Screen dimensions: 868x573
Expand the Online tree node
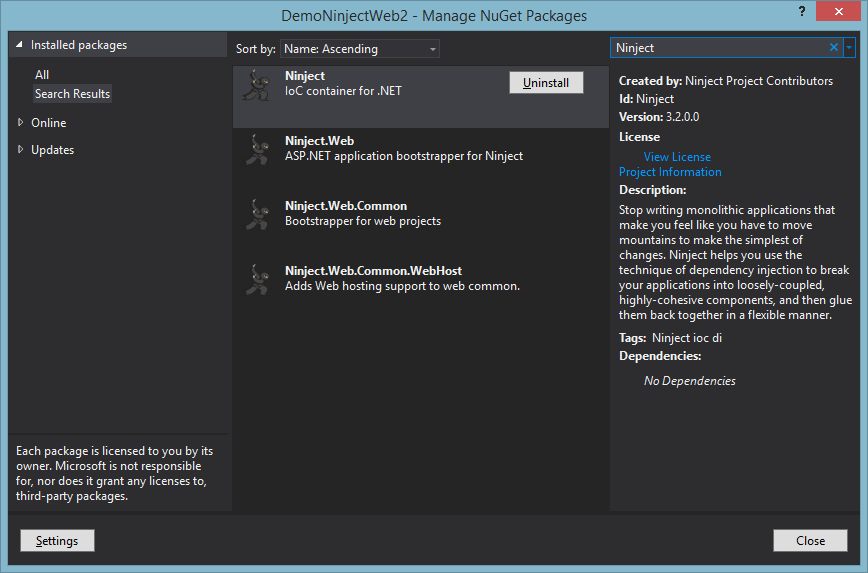click(20, 122)
